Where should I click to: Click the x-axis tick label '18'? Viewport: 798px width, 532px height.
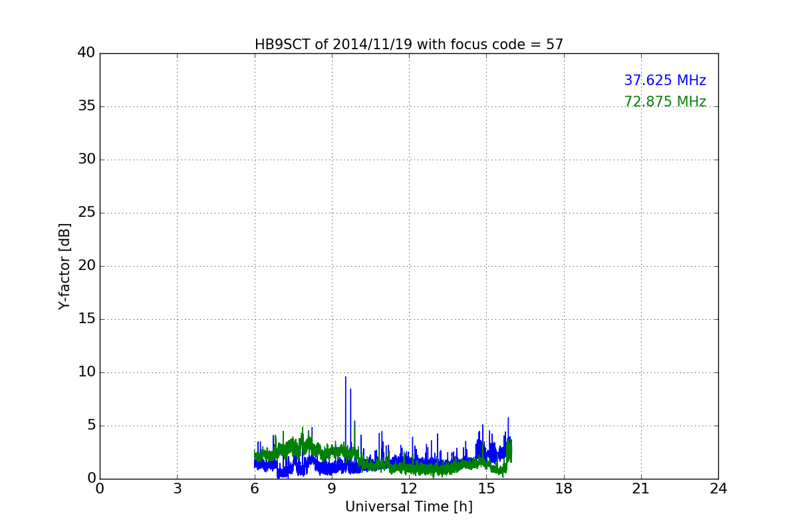[x=564, y=489]
